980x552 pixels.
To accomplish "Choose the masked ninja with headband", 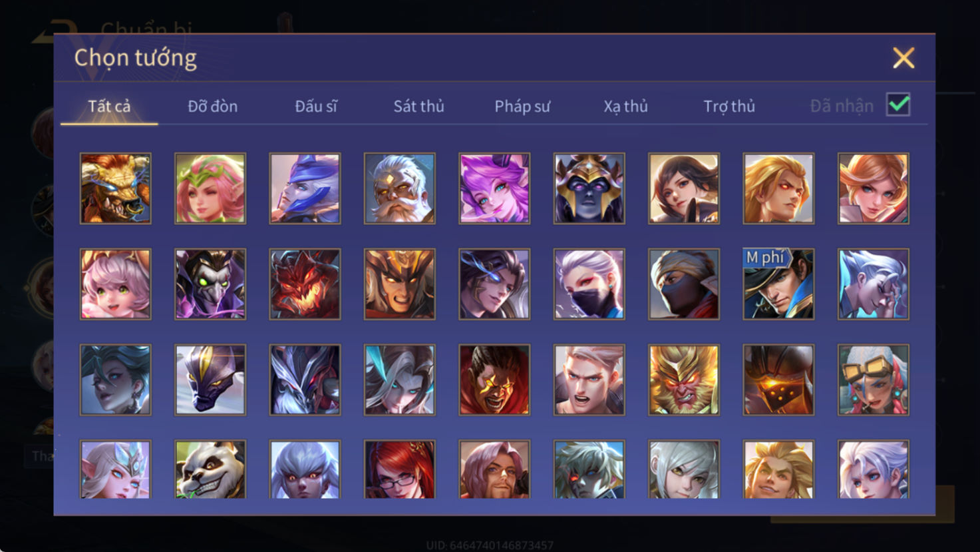I will (x=684, y=284).
